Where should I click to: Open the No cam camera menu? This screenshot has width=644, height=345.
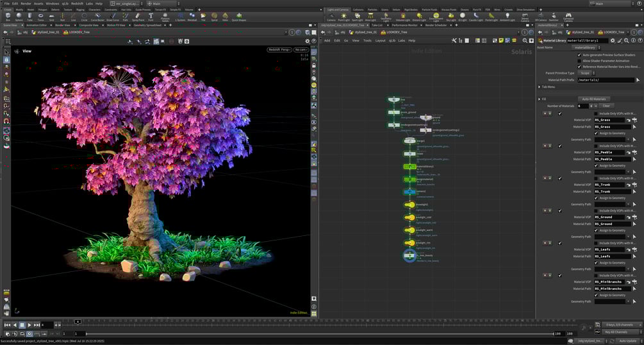[301, 50]
